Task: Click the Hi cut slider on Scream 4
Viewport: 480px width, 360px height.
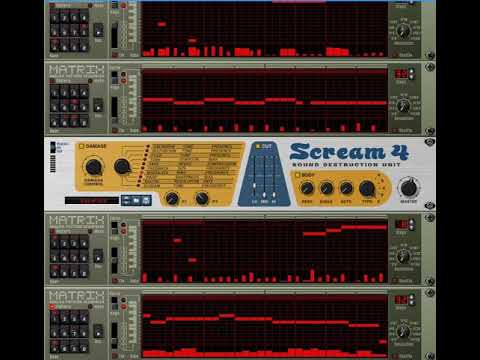Action: click(x=274, y=178)
